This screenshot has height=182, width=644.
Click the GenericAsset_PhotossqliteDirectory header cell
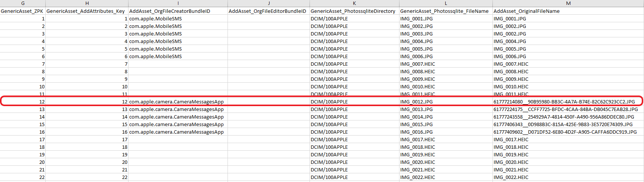pyautogui.click(x=353, y=11)
